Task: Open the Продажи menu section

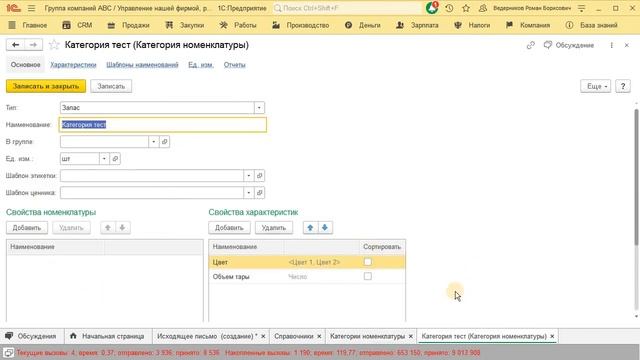Action: point(129,25)
